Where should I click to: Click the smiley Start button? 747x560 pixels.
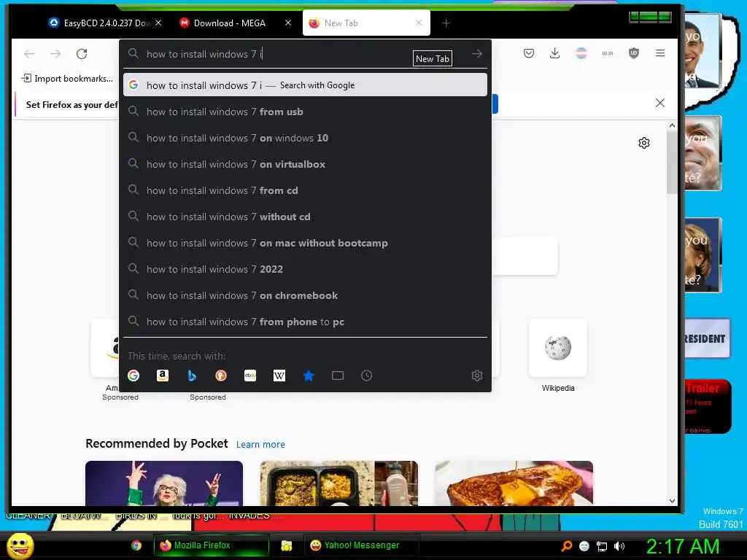20,545
